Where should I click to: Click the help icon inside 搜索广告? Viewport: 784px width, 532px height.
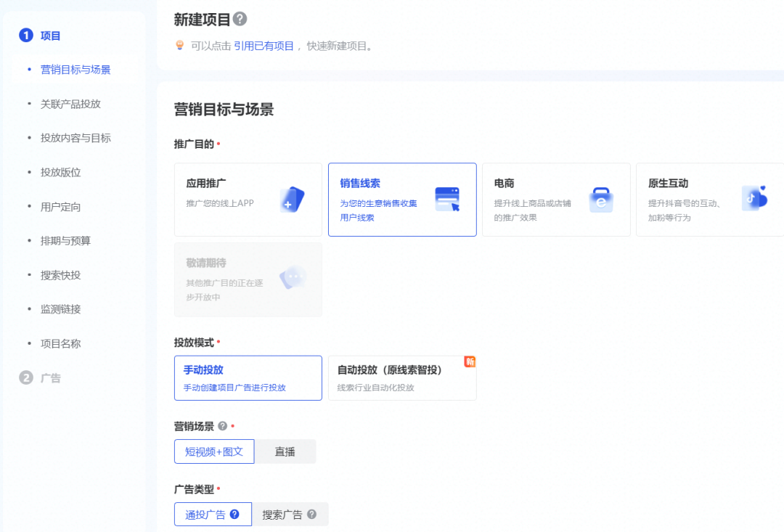pyautogui.click(x=311, y=514)
